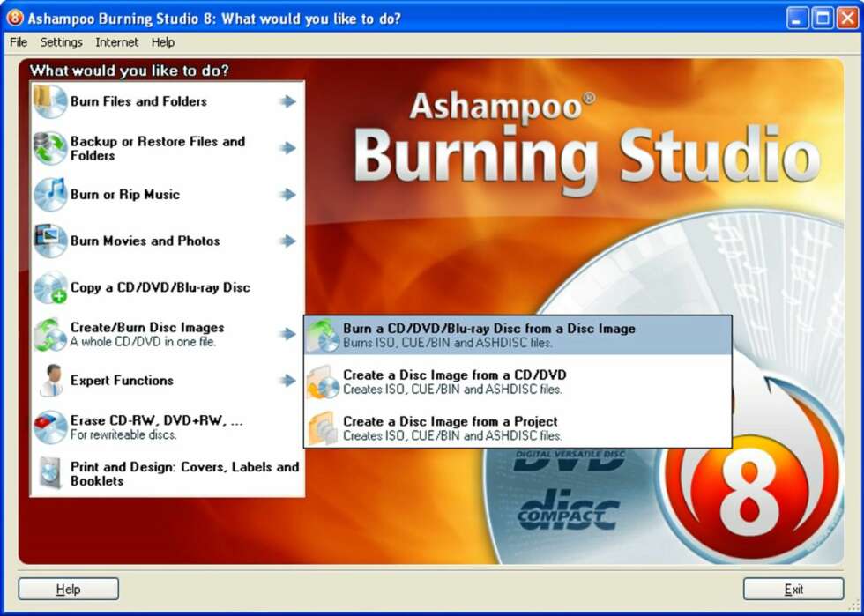The width and height of the screenshot is (864, 616).
Task: Click the Burn or Rip Music note icon
Action: pyautogui.click(x=49, y=195)
